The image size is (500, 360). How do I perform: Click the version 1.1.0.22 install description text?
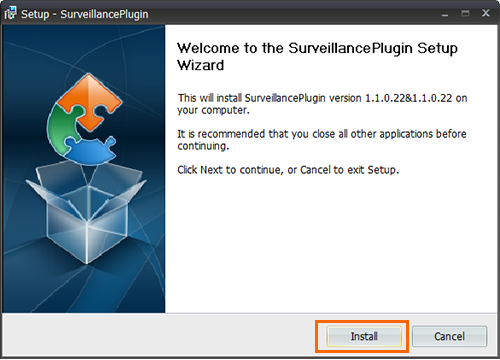click(x=322, y=104)
